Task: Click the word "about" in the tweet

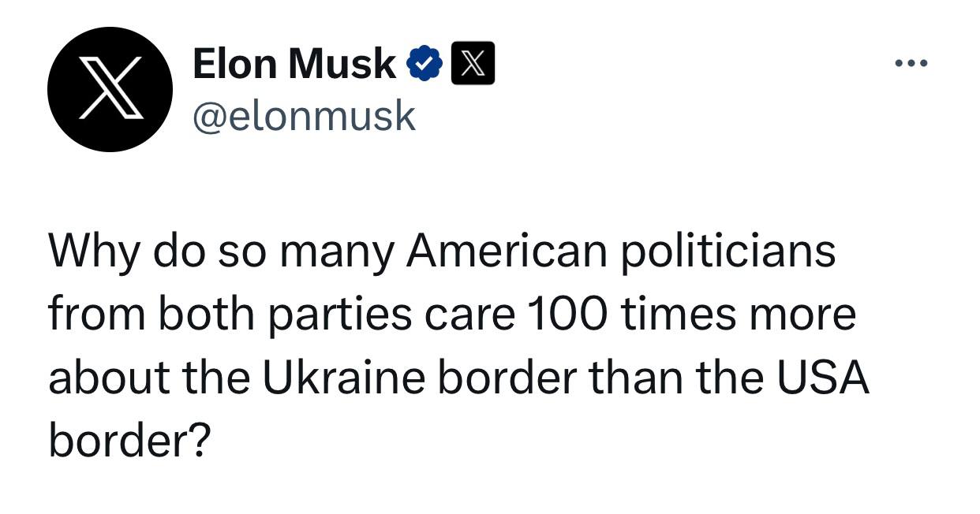Action: coord(108,378)
